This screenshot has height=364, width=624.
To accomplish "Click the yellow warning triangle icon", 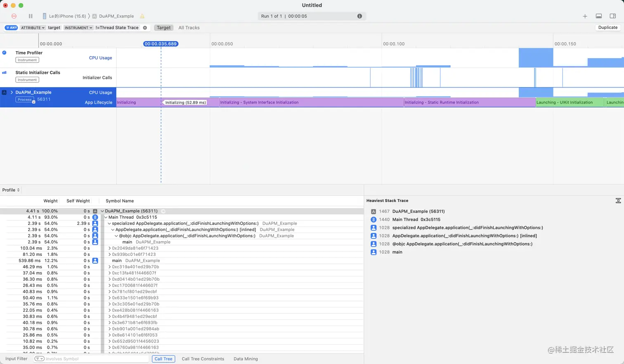I will 142,16.
